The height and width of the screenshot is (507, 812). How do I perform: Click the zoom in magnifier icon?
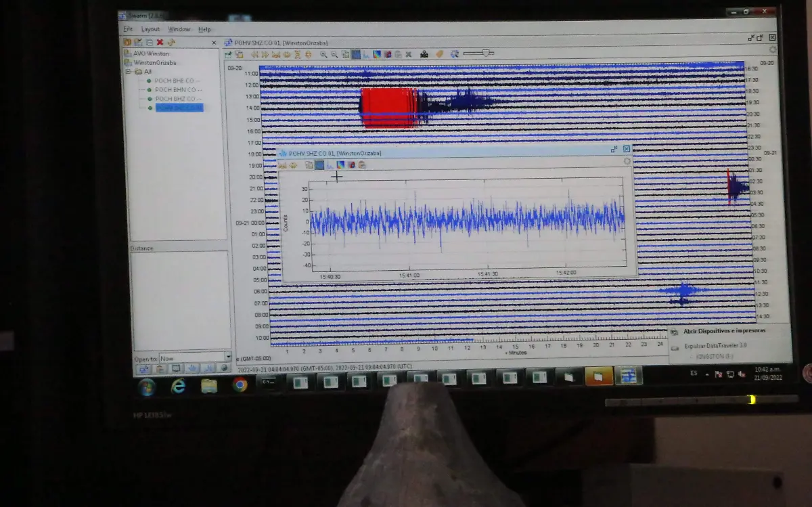point(323,54)
